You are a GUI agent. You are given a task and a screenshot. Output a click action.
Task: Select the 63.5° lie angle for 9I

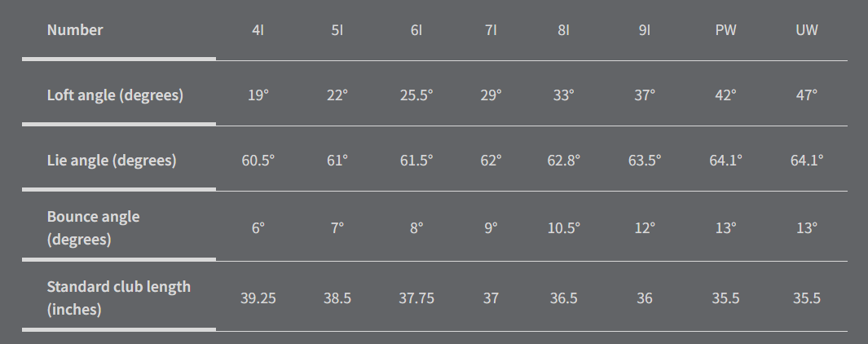pos(645,160)
